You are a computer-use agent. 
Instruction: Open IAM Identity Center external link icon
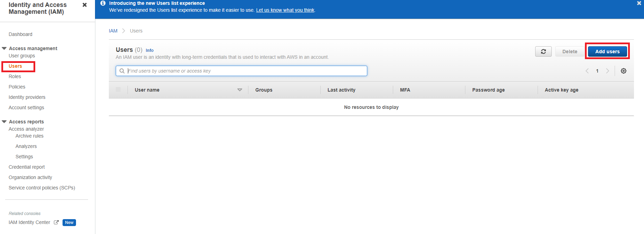56,222
